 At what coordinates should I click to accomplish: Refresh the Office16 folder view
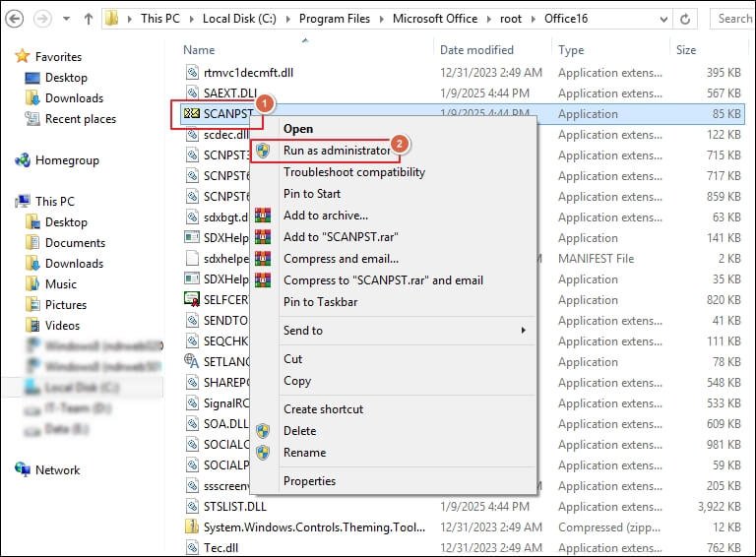coord(685,20)
